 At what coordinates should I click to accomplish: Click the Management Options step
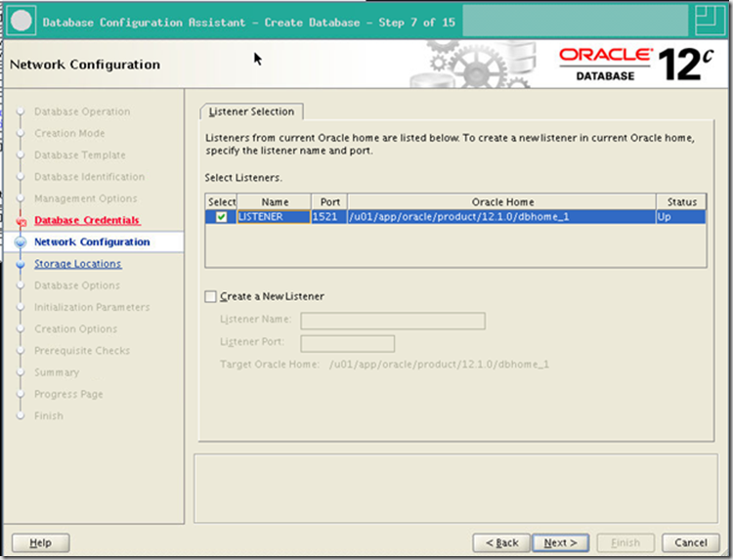click(86, 198)
